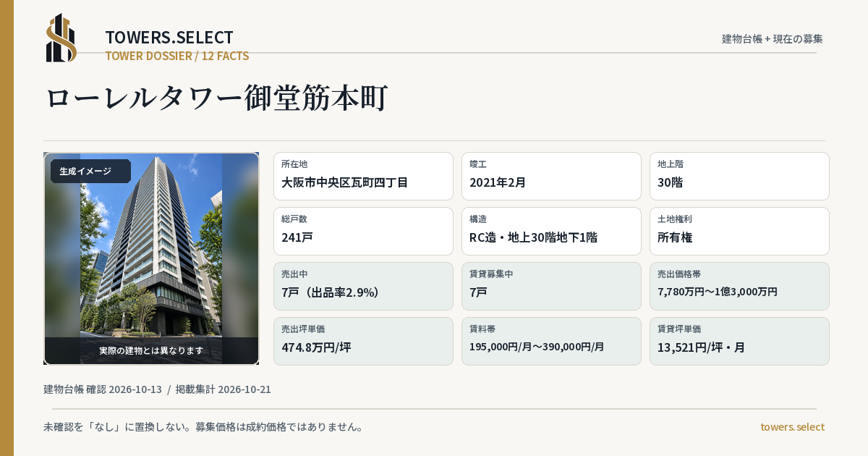Click the 売出中 7戸 listing card
868x456 pixels.
363,286
